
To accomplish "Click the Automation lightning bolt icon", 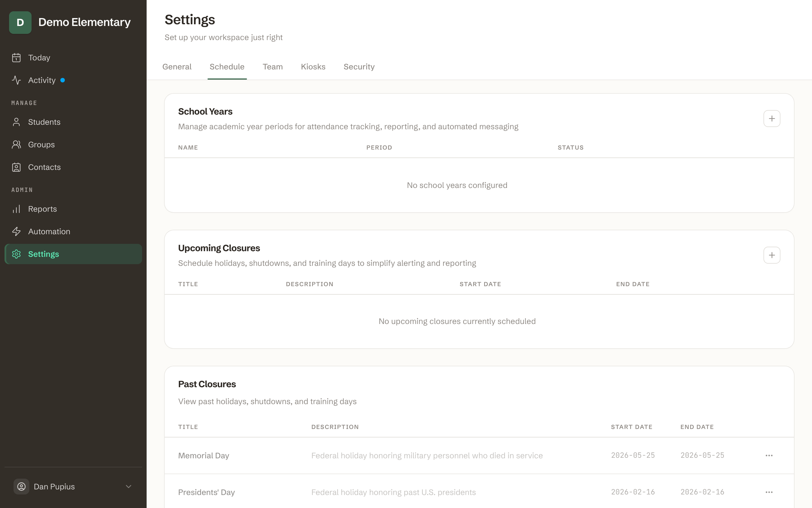I will [16, 231].
